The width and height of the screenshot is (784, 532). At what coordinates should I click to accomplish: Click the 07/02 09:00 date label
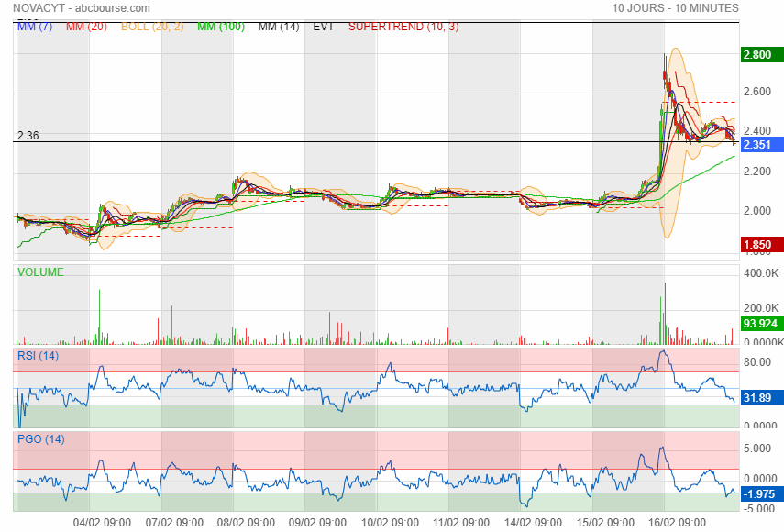tap(174, 523)
